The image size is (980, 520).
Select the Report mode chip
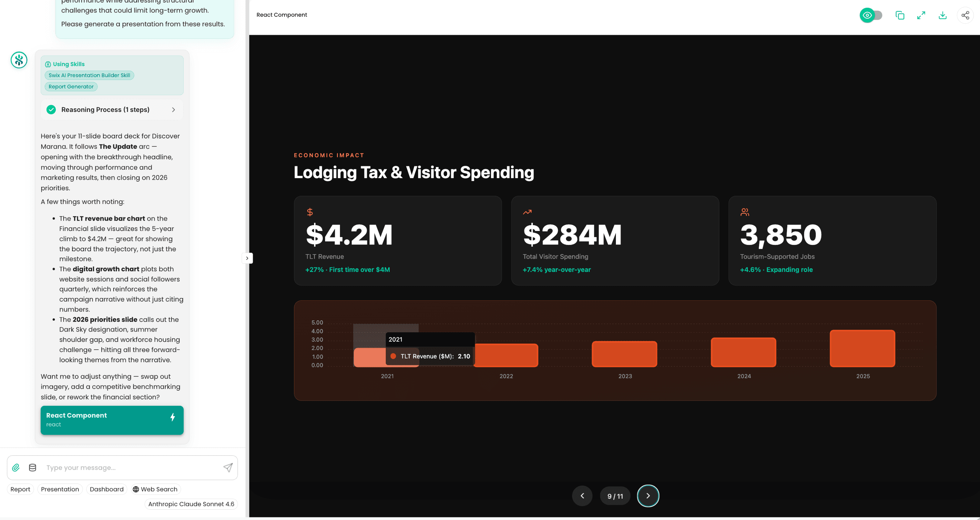pyautogui.click(x=20, y=489)
